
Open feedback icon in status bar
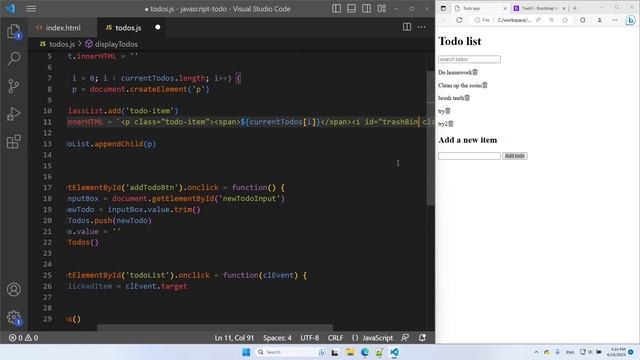point(405,338)
